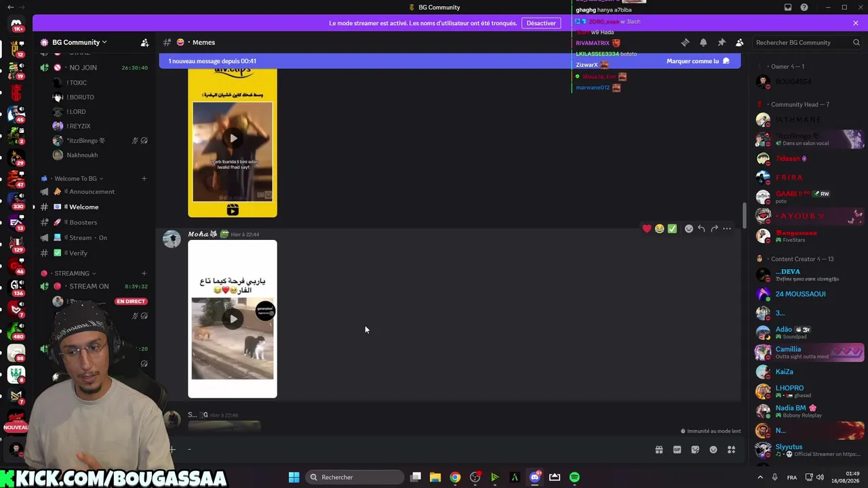Open the Threads icon in channel header

click(x=685, y=42)
